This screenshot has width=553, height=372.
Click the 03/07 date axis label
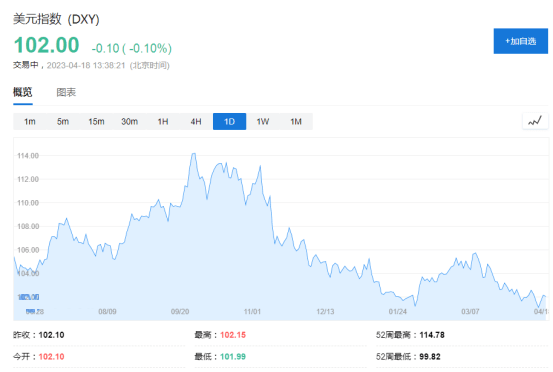470,312
